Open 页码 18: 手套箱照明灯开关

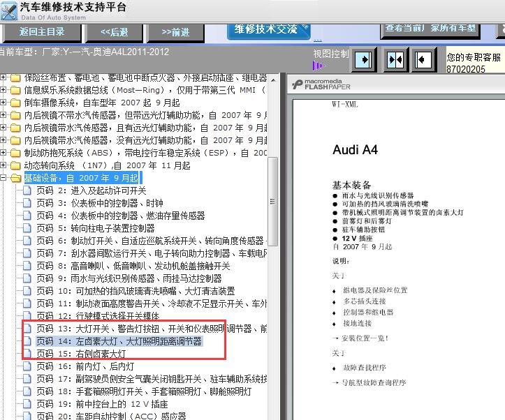[144, 391]
